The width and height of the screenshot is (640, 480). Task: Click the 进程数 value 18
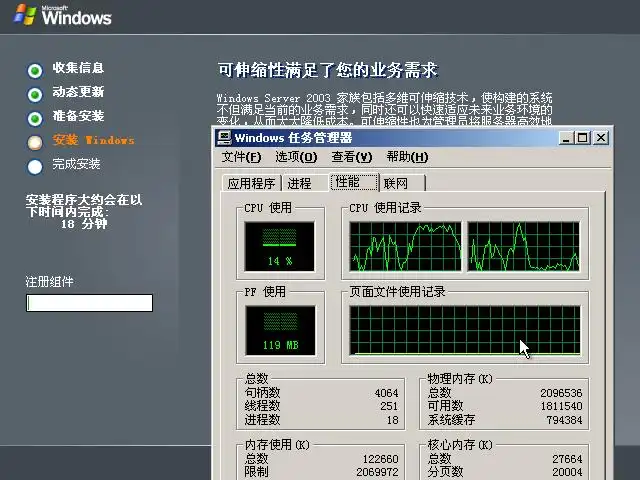[x=392, y=420]
